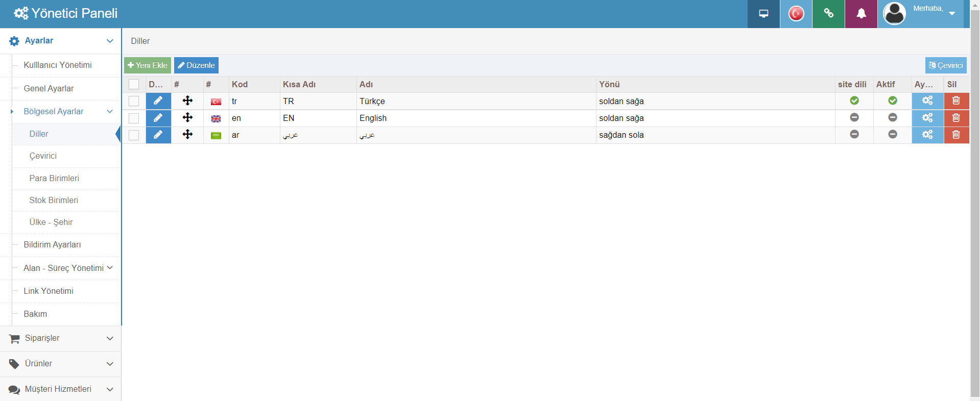This screenshot has width=980, height=401.
Task: Click the Turkish flag language icon in header
Action: tap(796, 14)
